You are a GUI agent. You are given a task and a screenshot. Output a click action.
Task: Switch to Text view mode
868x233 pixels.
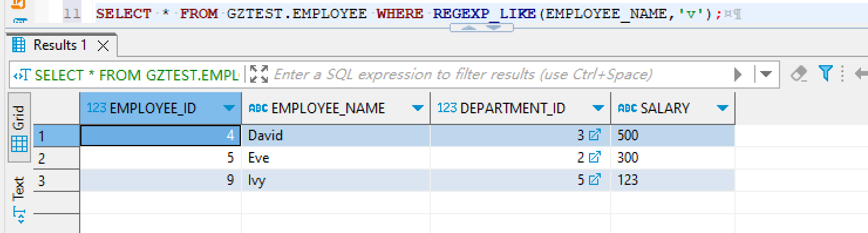[19, 200]
